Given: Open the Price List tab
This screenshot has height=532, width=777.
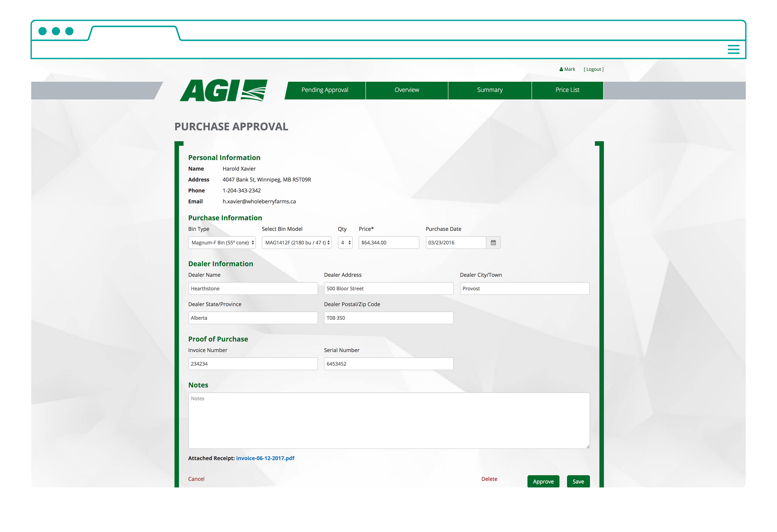Looking at the screenshot, I should click(x=567, y=90).
